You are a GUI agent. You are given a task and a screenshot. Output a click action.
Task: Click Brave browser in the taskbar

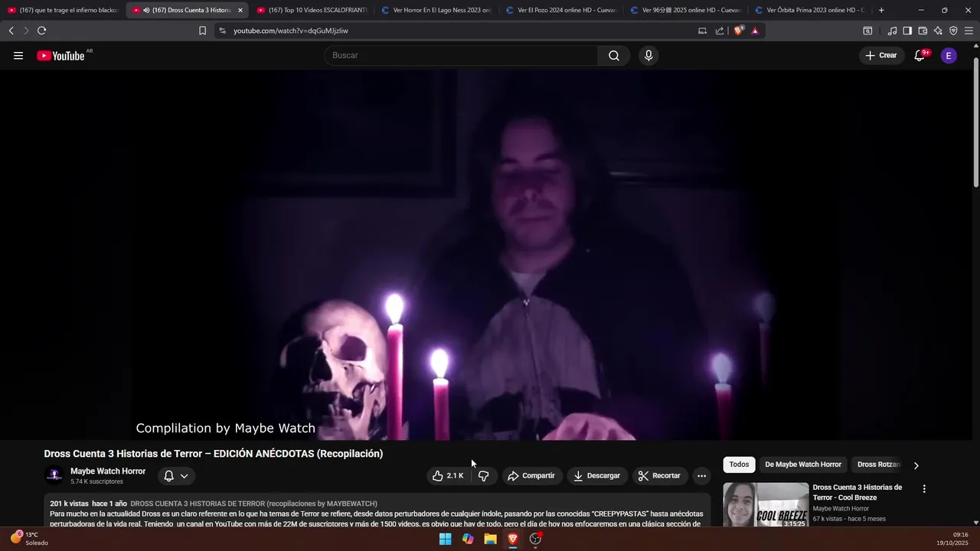point(513,539)
